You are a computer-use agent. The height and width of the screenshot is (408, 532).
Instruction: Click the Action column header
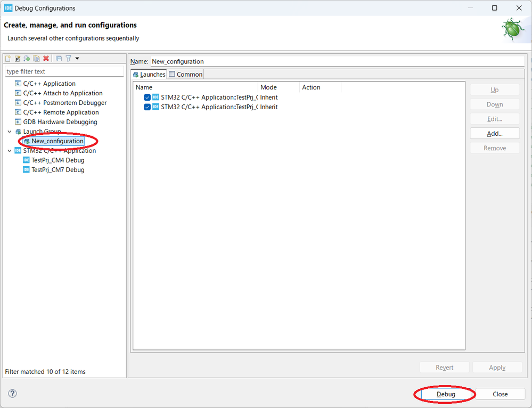point(320,87)
